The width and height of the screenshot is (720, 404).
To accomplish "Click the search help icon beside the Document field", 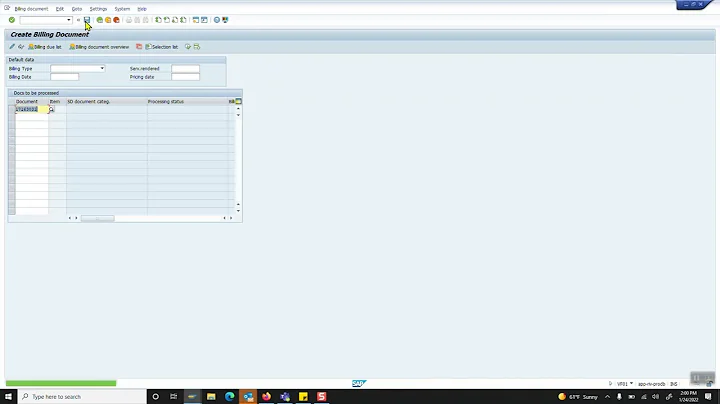I will click(x=51, y=109).
